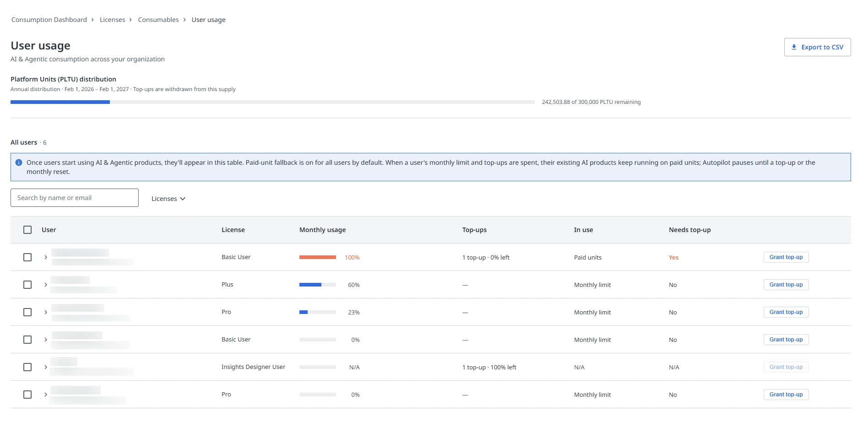Click the Insights Designer User license cell

tap(253, 367)
